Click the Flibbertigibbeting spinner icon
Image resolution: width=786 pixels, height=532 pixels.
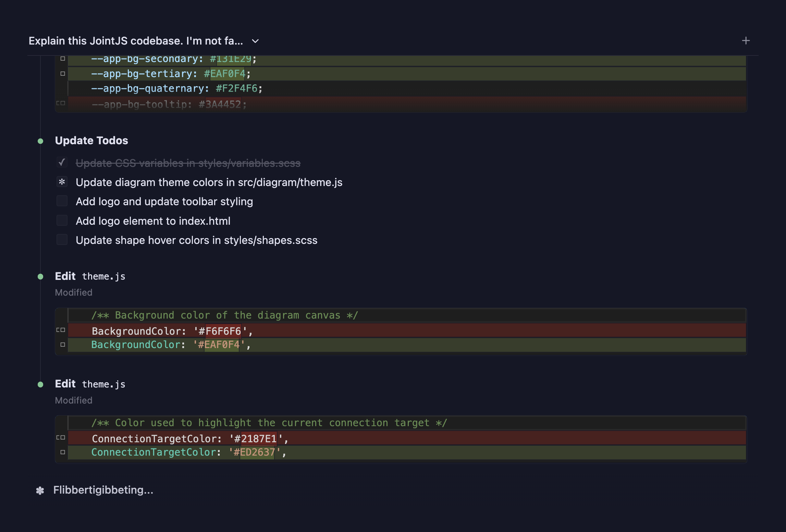point(40,491)
